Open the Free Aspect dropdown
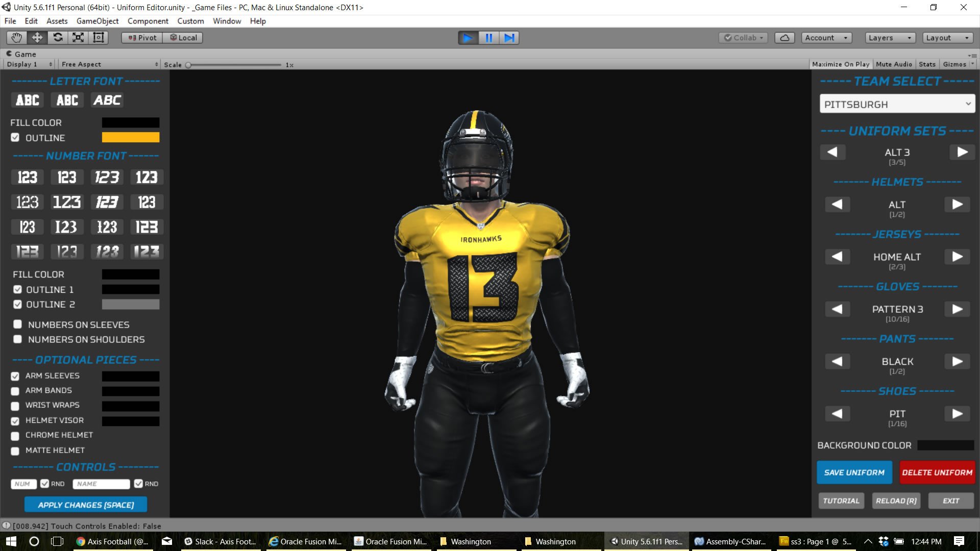Viewport: 980px width, 551px height. point(109,64)
